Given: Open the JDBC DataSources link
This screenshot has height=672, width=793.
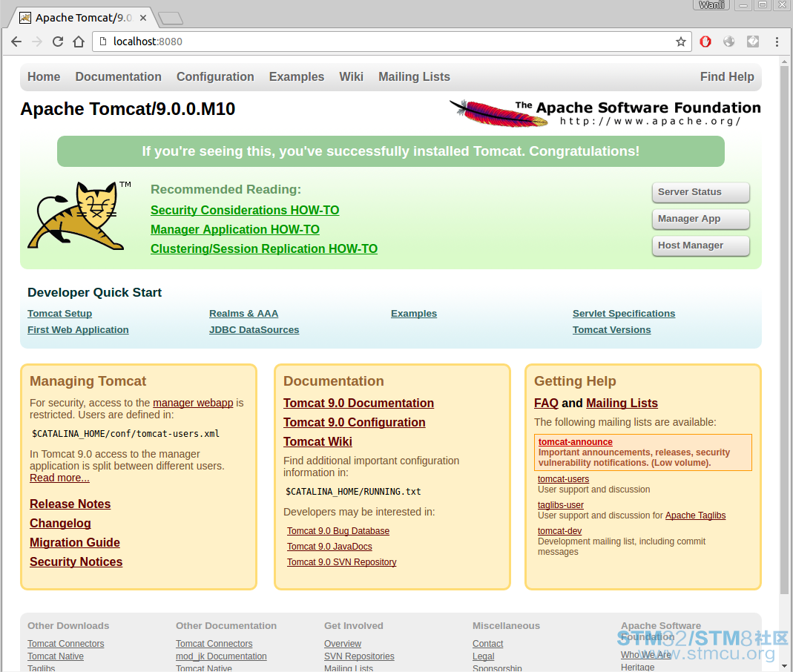Looking at the screenshot, I should tap(254, 329).
